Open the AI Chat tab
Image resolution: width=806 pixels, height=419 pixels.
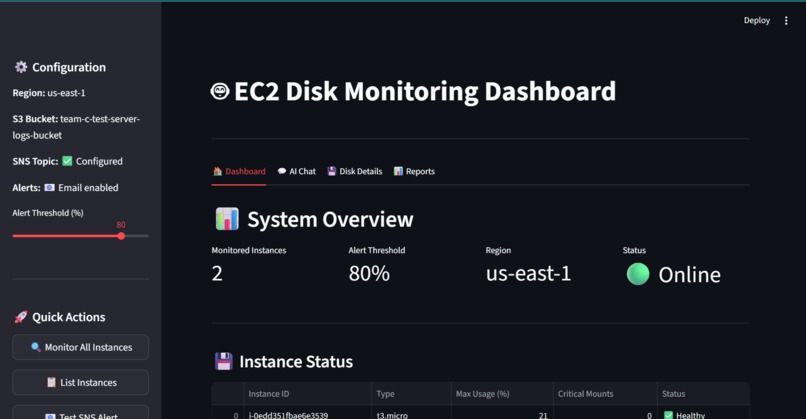[297, 172]
